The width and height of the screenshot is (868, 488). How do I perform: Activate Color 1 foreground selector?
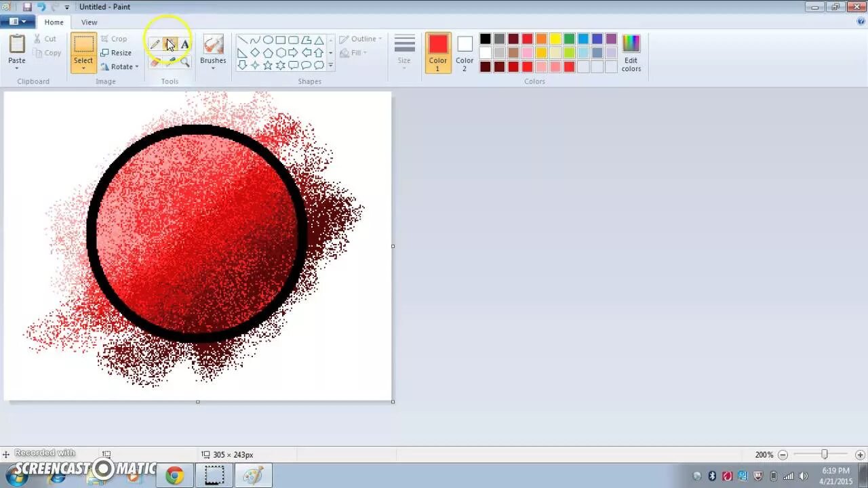pos(438,53)
